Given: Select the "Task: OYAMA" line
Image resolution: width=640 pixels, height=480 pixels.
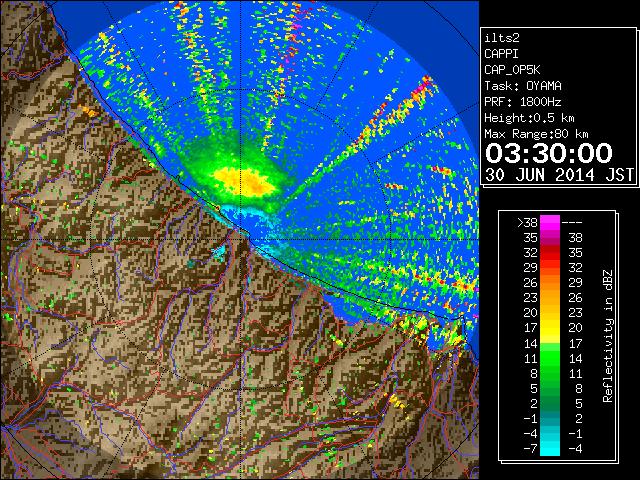Looking at the screenshot, I should [523, 86].
